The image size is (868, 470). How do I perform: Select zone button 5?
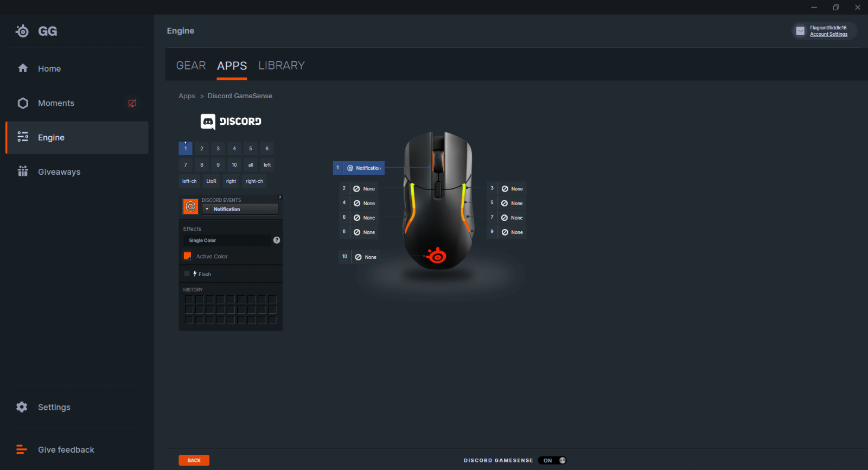(x=251, y=149)
